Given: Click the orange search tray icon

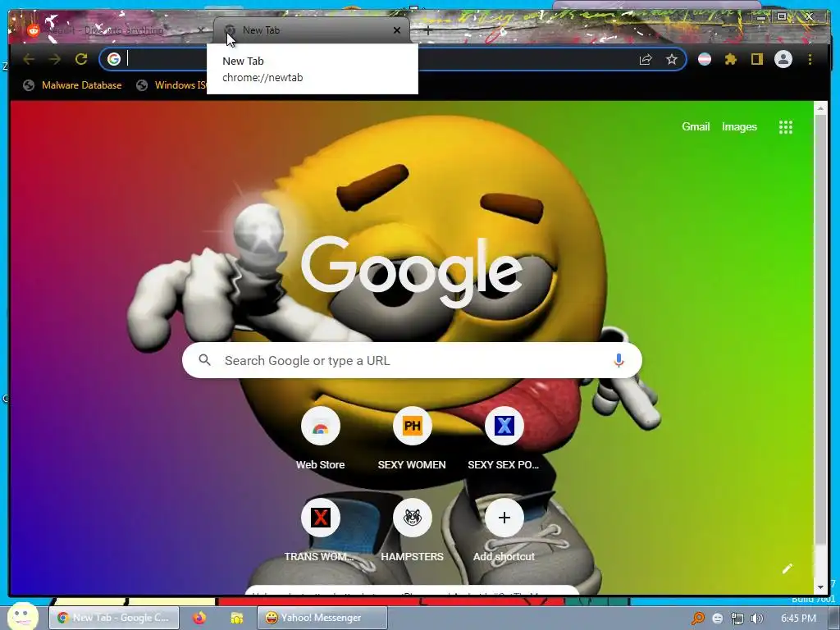Looking at the screenshot, I should (x=698, y=619).
